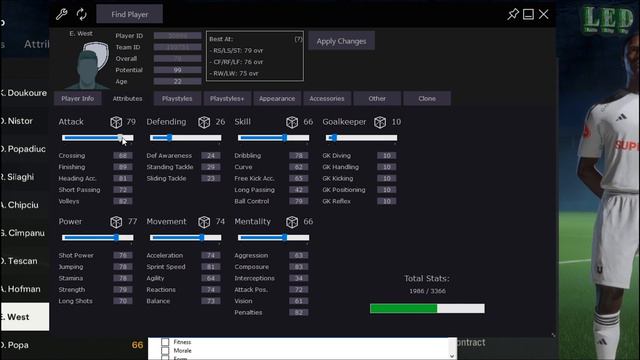Edit the GK Diving value field
This screenshot has width=640, height=360.
(387, 156)
